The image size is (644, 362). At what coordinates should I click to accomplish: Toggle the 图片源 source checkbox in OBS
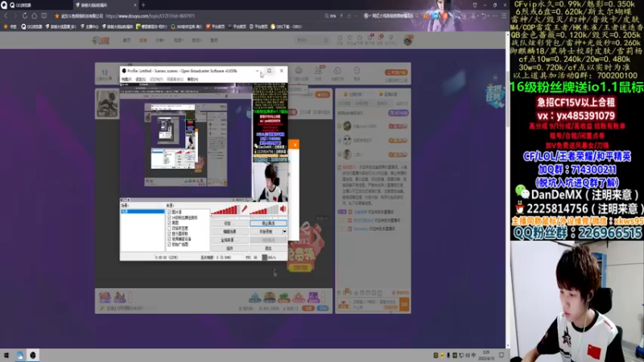[169, 212]
